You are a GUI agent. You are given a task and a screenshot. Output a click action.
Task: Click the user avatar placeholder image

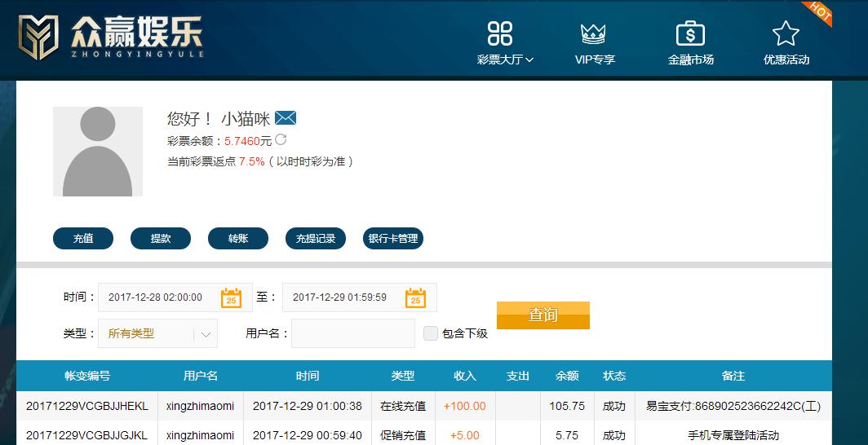[98, 152]
